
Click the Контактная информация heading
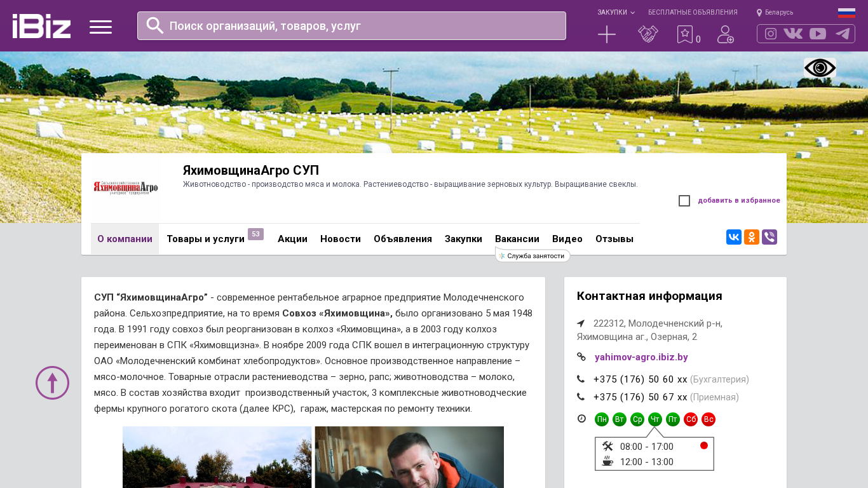[649, 296]
